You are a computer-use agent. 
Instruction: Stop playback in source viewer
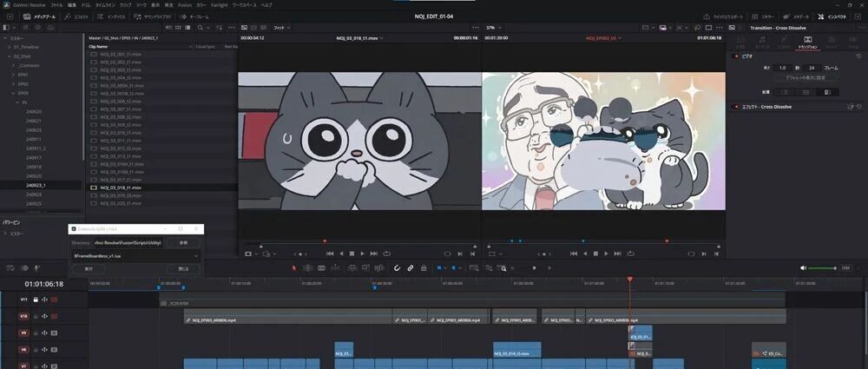pyautogui.click(x=352, y=254)
